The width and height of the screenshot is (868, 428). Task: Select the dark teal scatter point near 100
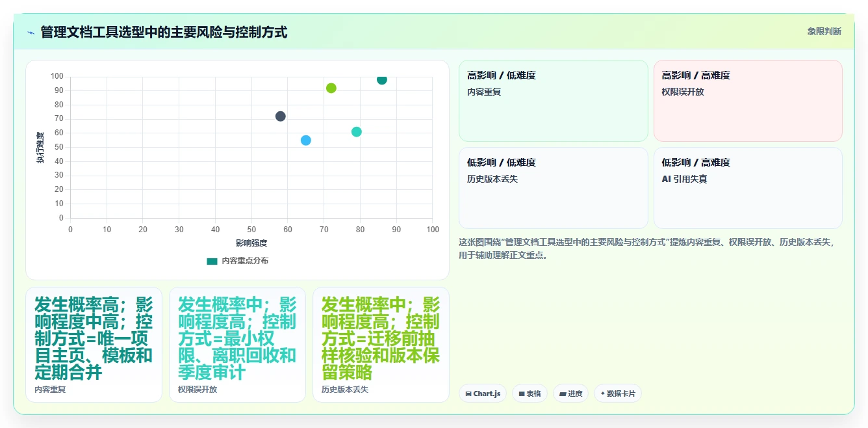click(x=382, y=79)
